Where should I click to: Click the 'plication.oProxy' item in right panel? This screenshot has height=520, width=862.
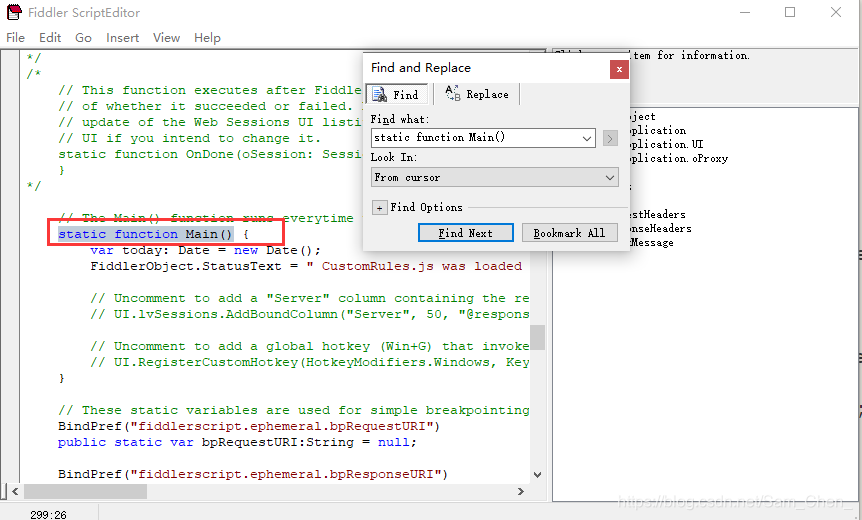[x=679, y=158]
